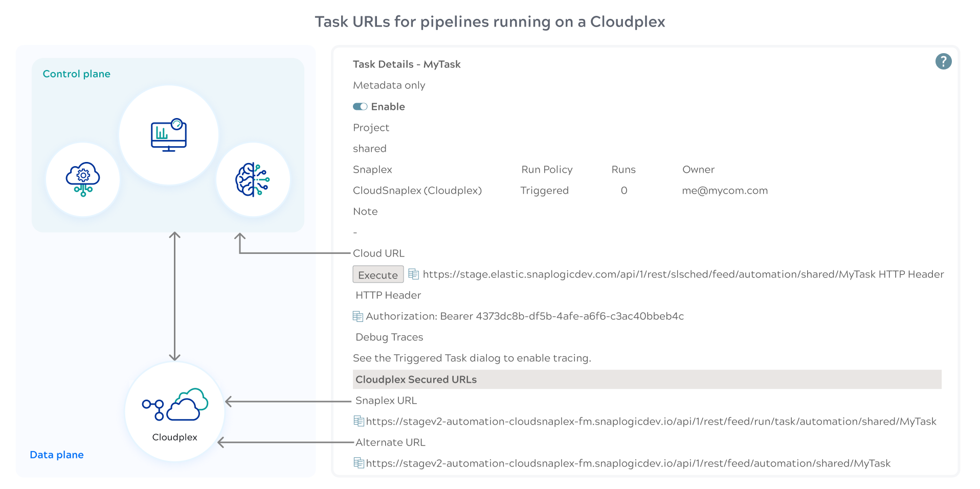Select the Cloudplex Secured URLs header bar

point(416,379)
